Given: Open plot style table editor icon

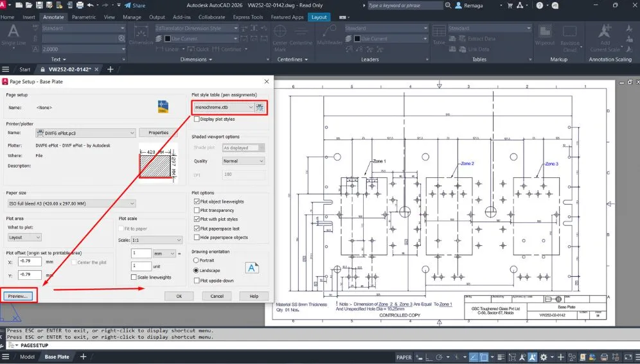Looking at the screenshot, I should [260, 108].
